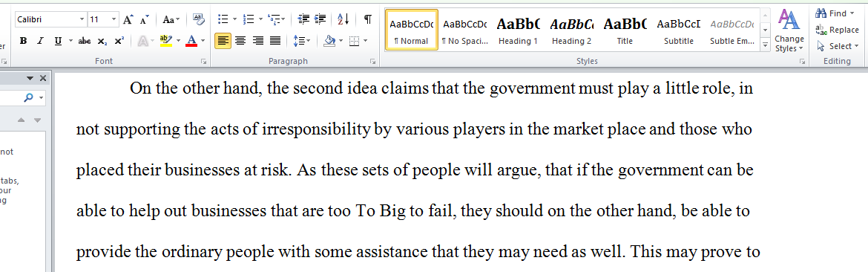Viewport: 868px width, 272px height.
Task: Toggle Strikethrough on text
Action: (85, 41)
